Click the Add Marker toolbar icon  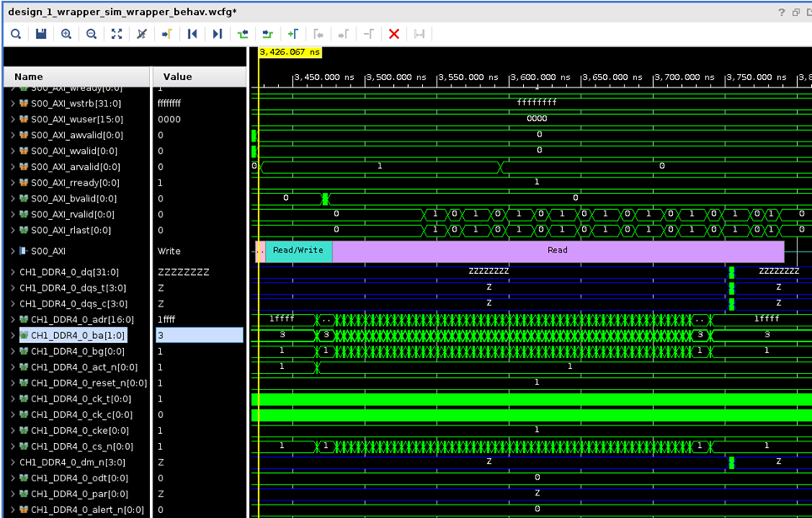click(x=293, y=34)
